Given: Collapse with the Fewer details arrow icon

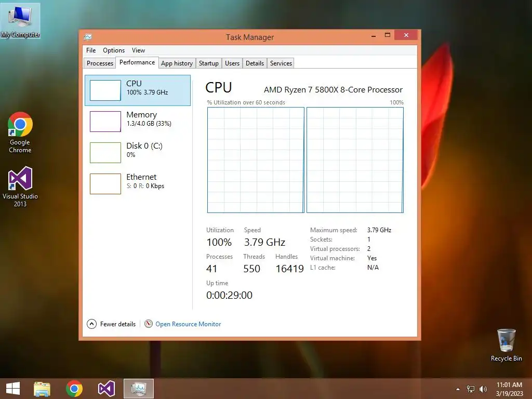Looking at the screenshot, I should click(x=91, y=324).
